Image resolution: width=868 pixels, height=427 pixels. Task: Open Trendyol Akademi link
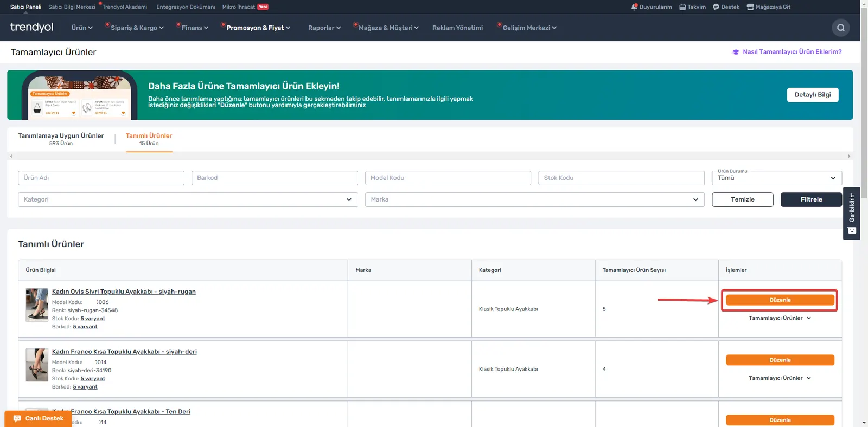pos(125,7)
